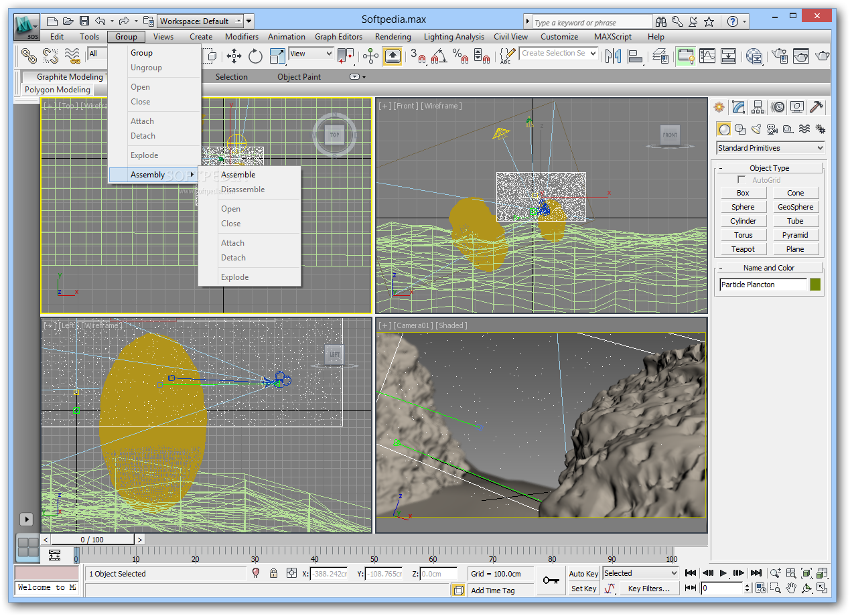
Task: Select the Move tool icon
Action: (234, 56)
